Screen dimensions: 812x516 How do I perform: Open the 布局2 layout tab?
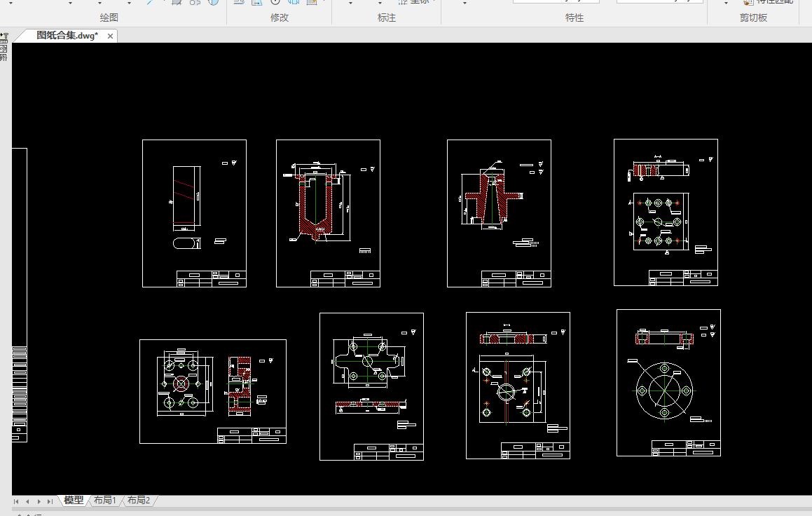coord(139,500)
